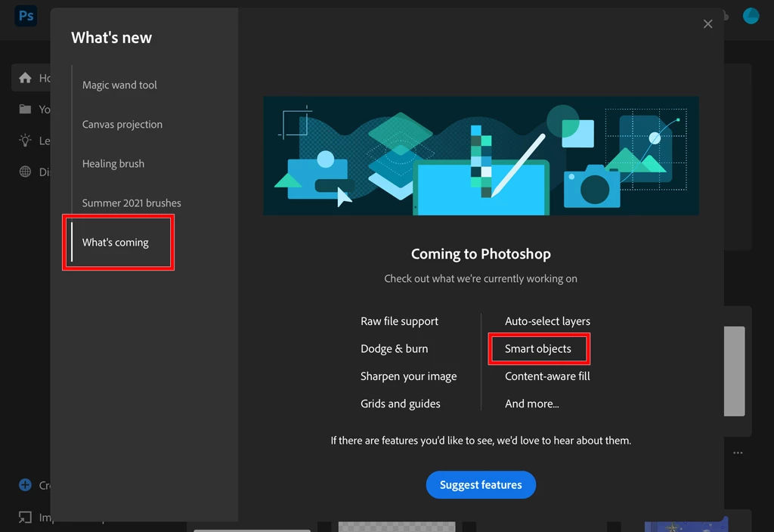Click the globe Discover icon
The height and width of the screenshot is (532, 774).
coord(25,172)
